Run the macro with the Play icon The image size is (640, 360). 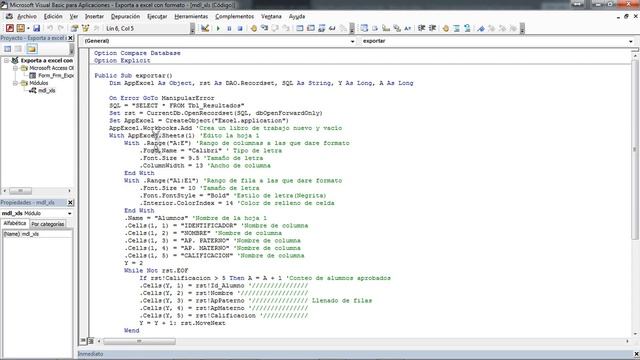[x=218, y=28]
